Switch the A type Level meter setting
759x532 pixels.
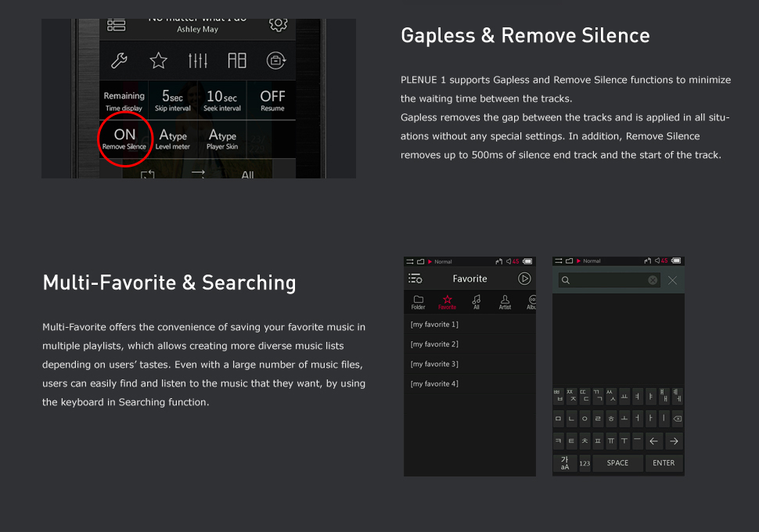tap(173, 139)
